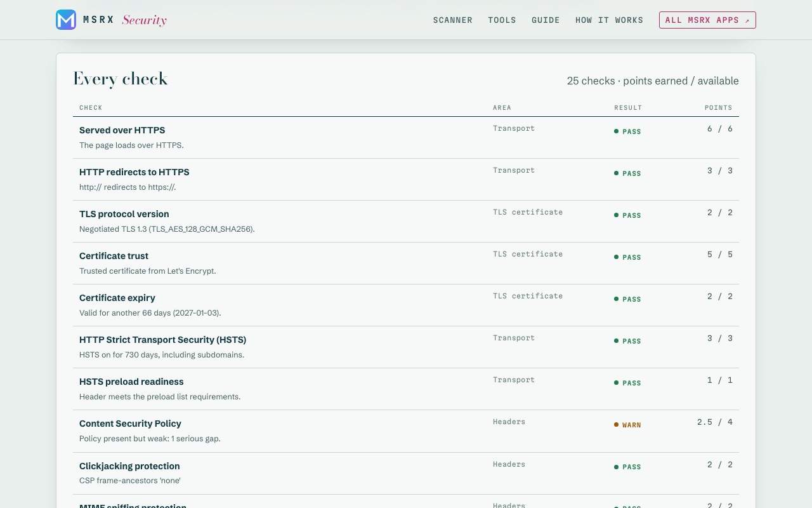Click the MSRX Security brand text
Image resolution: width=812 pixels, height=508 pixels.
[125, 20]
